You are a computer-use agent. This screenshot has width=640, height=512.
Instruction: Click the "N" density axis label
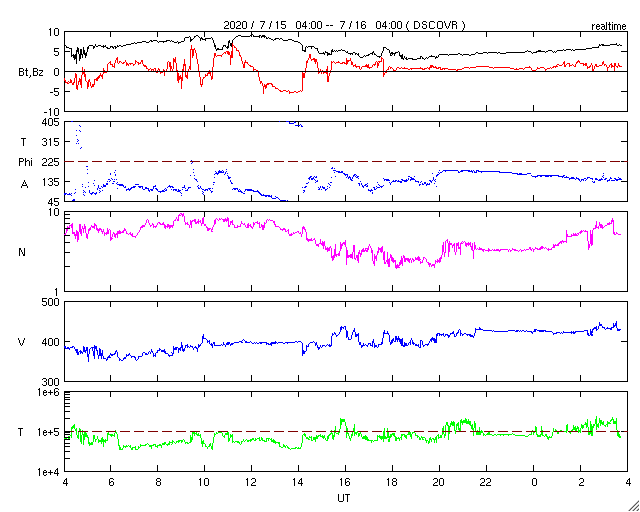(22, 252)
